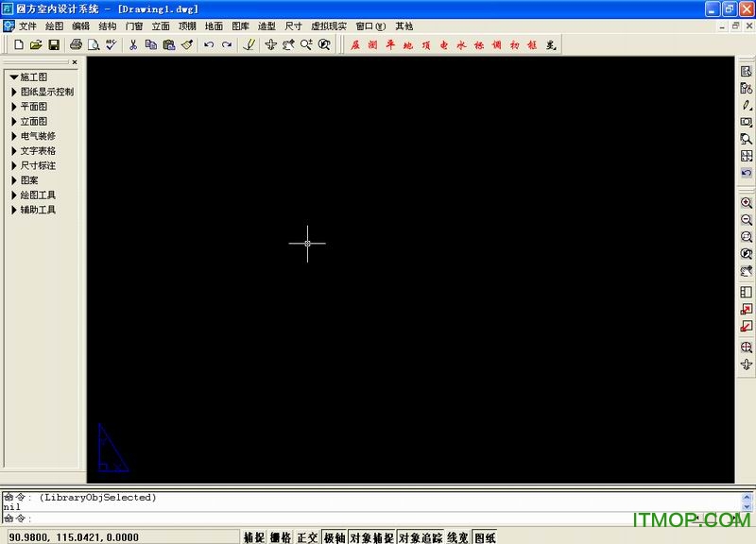Toggle 栅格 grid display in status bar
Viewport: 756px width, 544px height.
[x=281, y=537]
